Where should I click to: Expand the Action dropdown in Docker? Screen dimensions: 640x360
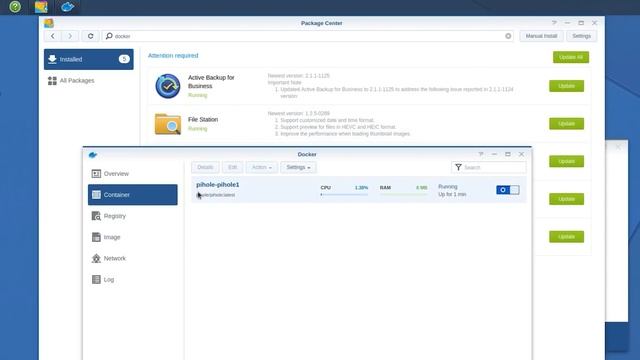262,167
